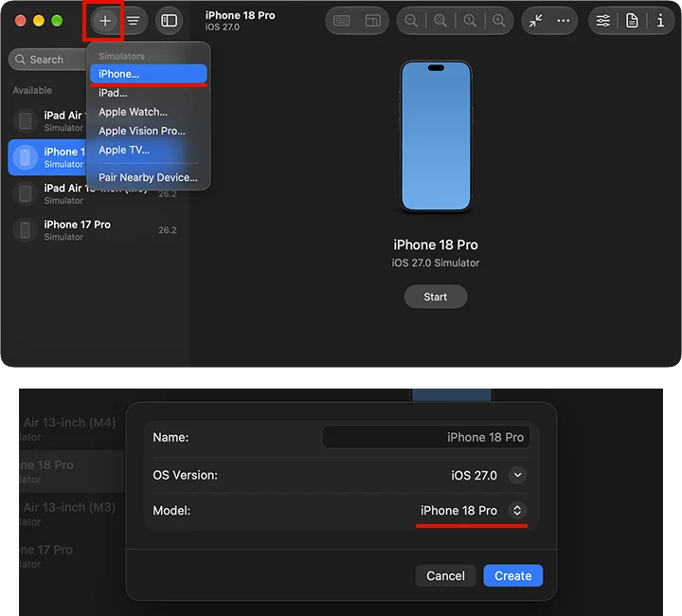Screen dimensions: 682x616
Task: Open the sliders settings icon
Action: click(x=602, y=21)
